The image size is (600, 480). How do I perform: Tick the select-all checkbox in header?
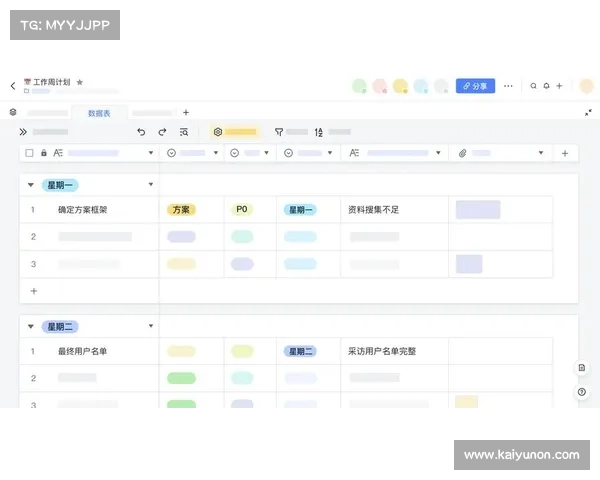[x=29, y=153]
